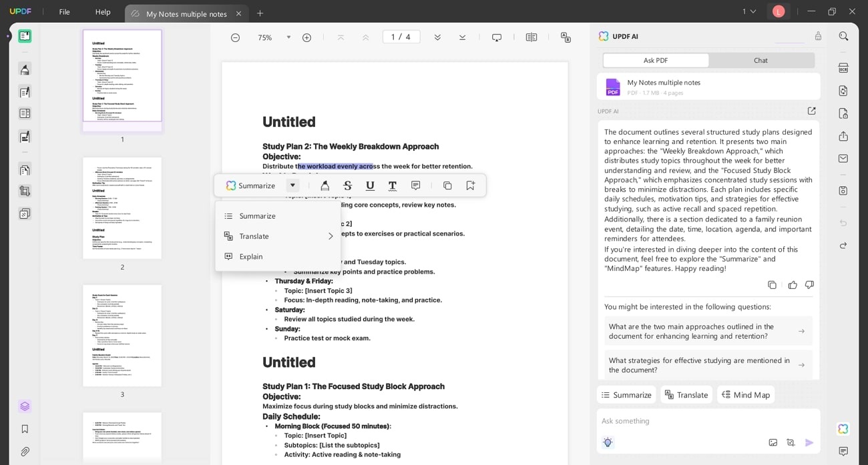This screenshot has width=868, height=465.
Task: Apply strikethrough to the selected text
Action: [x=347, y=185]
